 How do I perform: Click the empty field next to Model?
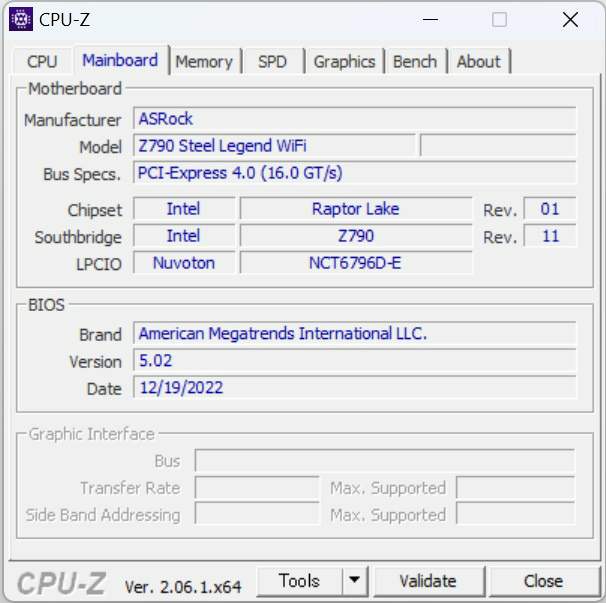click(498, 146)
